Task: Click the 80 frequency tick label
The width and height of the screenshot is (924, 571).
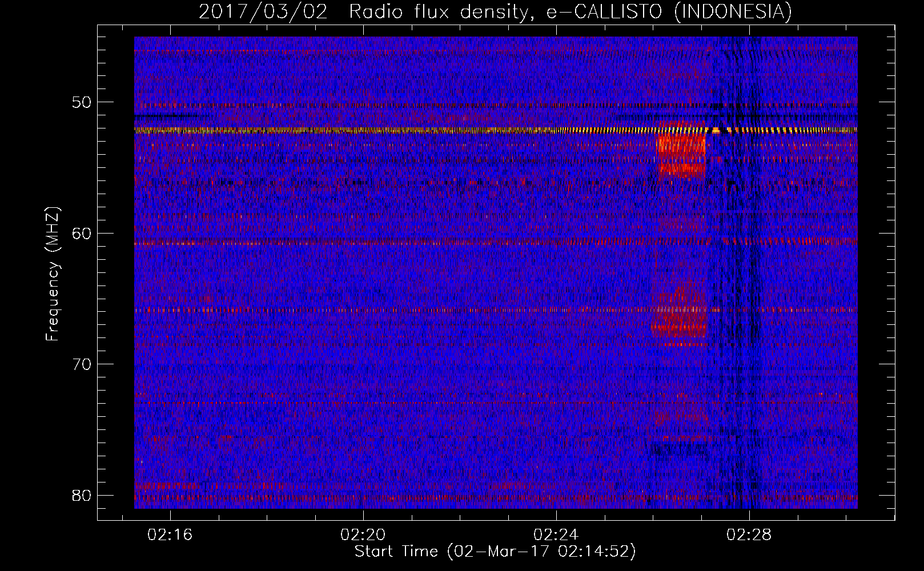Action: click(82, 495)
